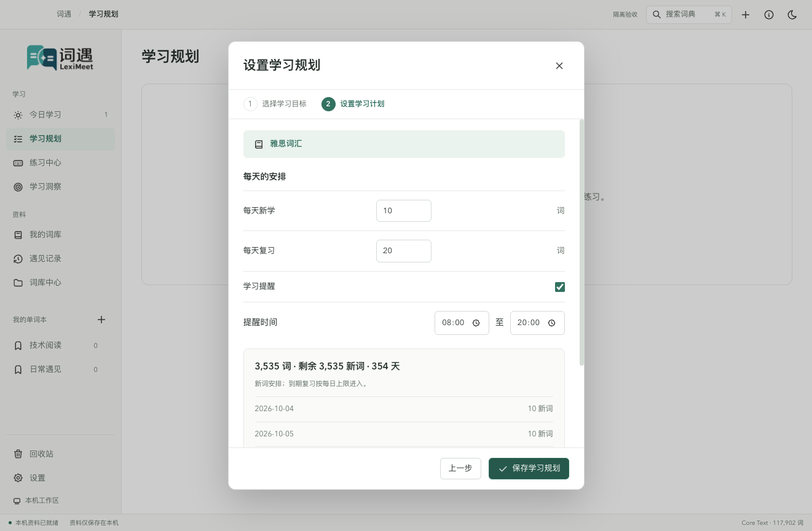This screenshot has width=812, height=531.
Task: Open 我的词库 book icon
Action: coord(18,235)
